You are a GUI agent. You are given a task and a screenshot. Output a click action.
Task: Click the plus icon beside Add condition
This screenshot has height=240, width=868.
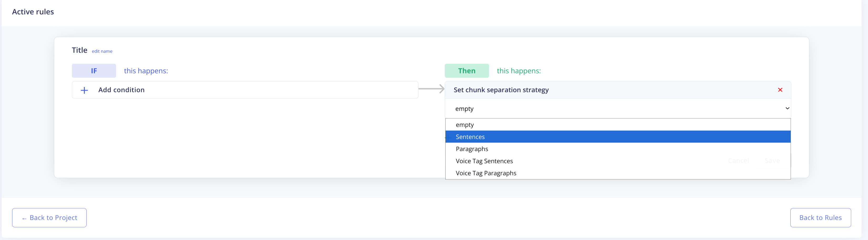(x=84, y=90)
